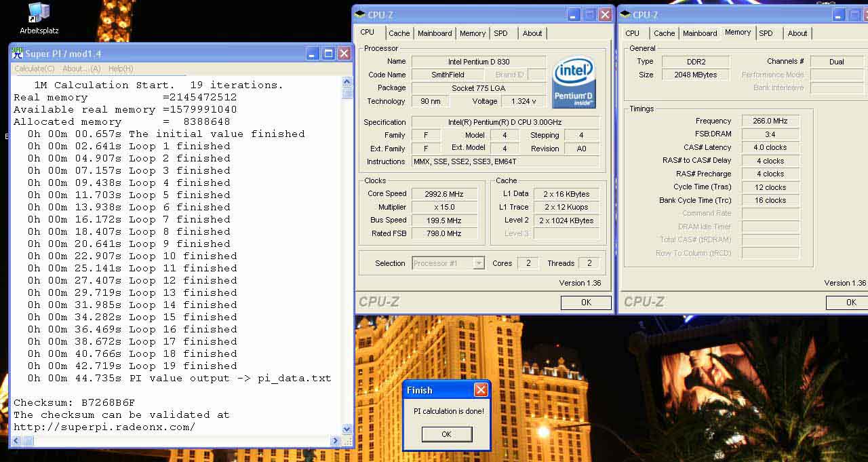This screenshot has height=462, width=868.
Task: Click the Intel(R) Pentium(R) D CPU 3.00GHz specification
Action: (x=505, y=122)
